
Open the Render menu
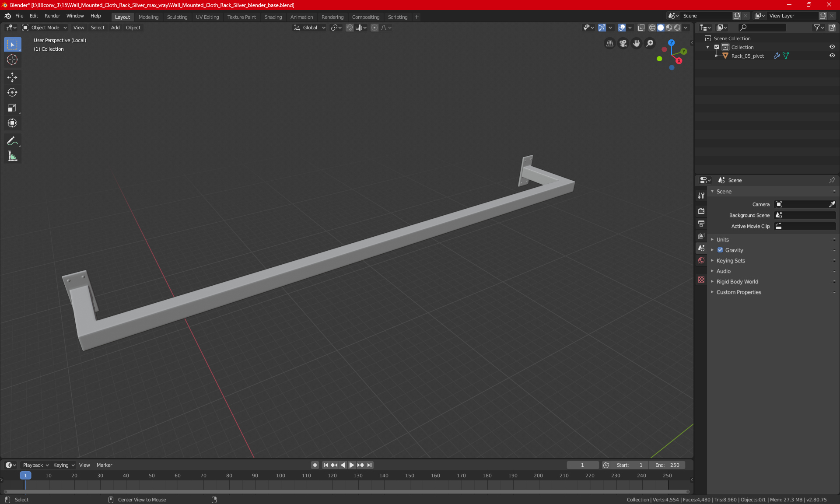coord(52,16)
